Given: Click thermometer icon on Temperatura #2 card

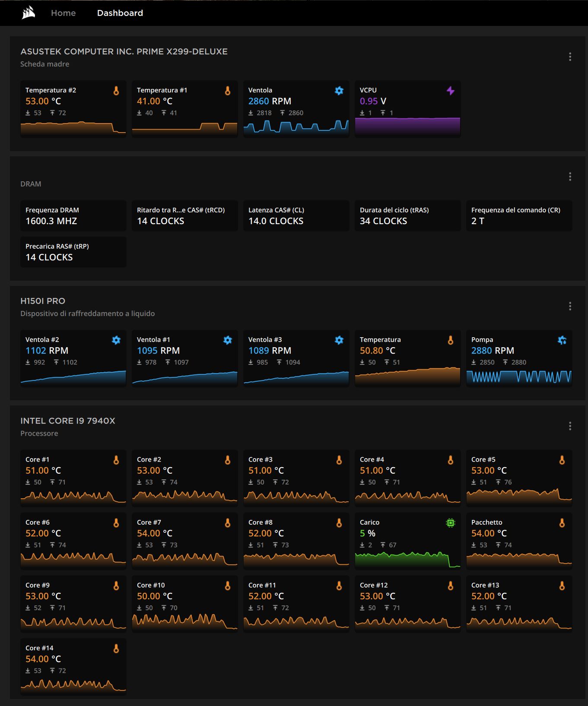Looking at the screenshot, I should [116, 91].
